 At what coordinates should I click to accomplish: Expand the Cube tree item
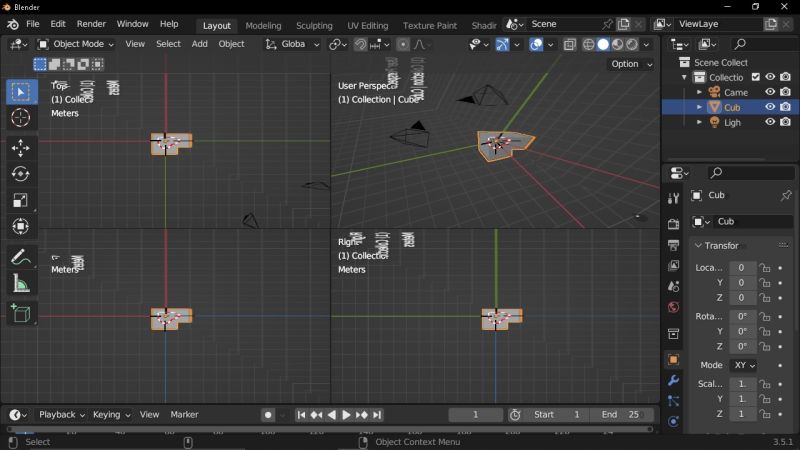(699, 107)
